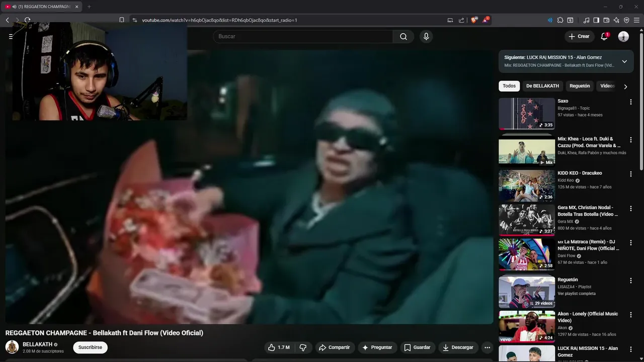Expand the Siguiente mix queue chevron
The image size is (644, 362).
624,61
